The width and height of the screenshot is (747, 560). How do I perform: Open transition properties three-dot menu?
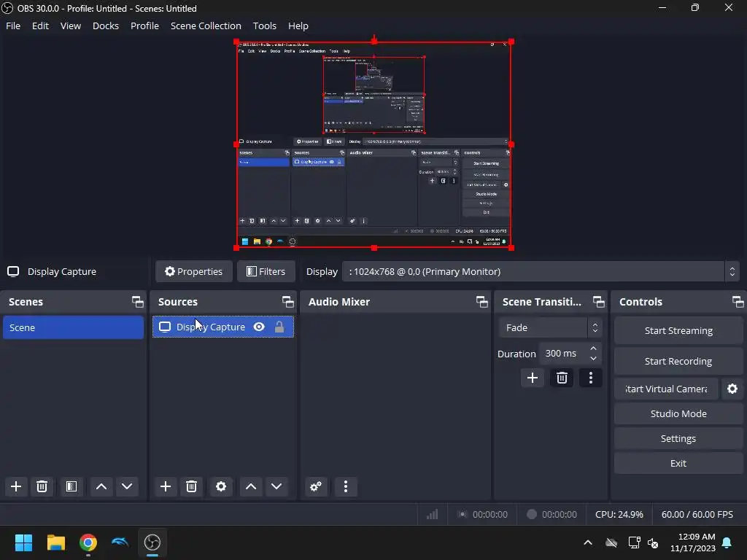click(591, 378)
